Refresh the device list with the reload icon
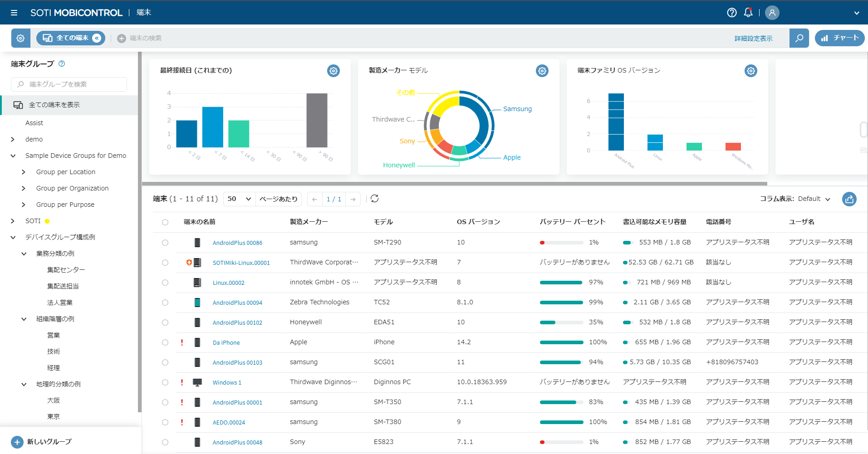 (x=374, y=199)
